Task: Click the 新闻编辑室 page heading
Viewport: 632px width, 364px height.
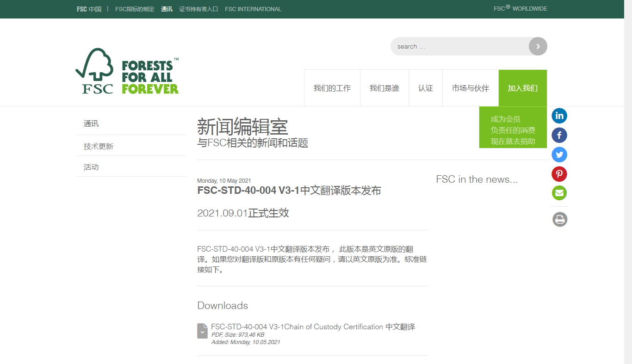Action: coord(242,126)
